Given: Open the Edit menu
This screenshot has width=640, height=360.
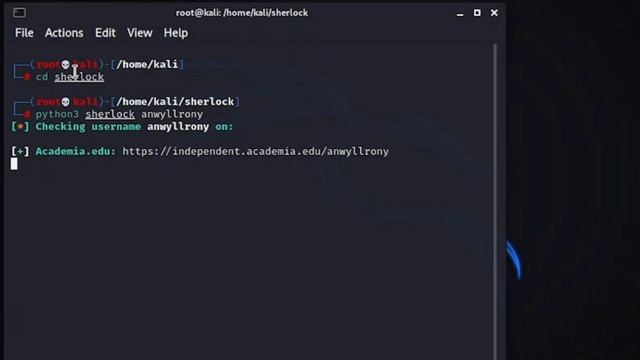Looking at the screenshot, I should coord(105,33).
